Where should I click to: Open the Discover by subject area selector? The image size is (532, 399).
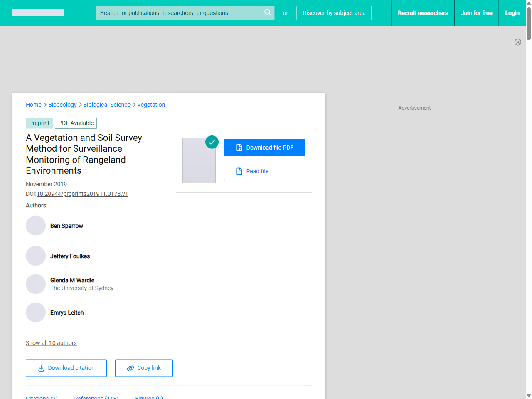[334, 13]
